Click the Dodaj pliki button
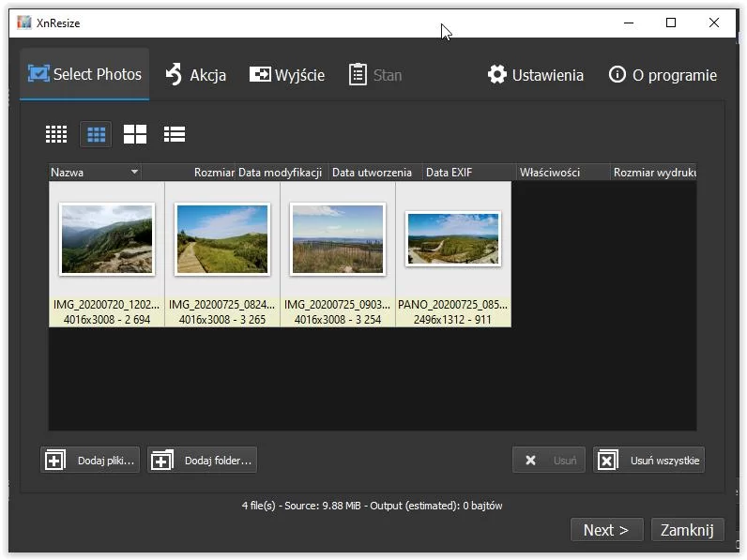This screenshot has height=560, width=747. pyautogui.click(x=91, y=460)
